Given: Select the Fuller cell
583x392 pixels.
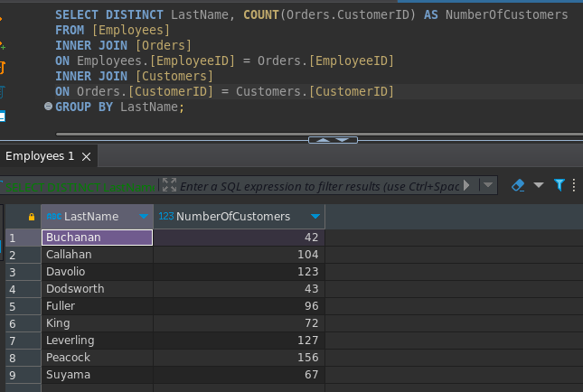Looking at the screenshot, I should (x=97, y=306).
